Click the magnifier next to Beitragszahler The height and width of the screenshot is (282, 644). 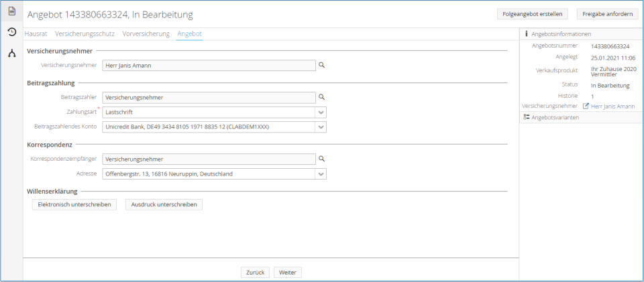(x=321, y=97)
